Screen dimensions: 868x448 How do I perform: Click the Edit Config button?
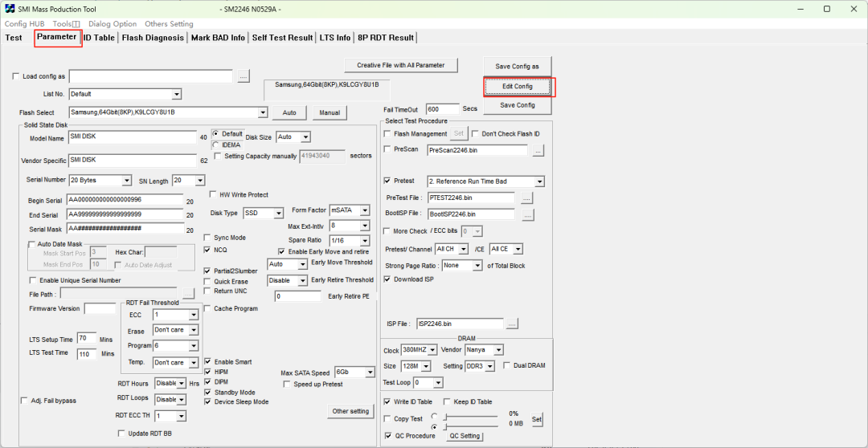(x=518, y=87)
